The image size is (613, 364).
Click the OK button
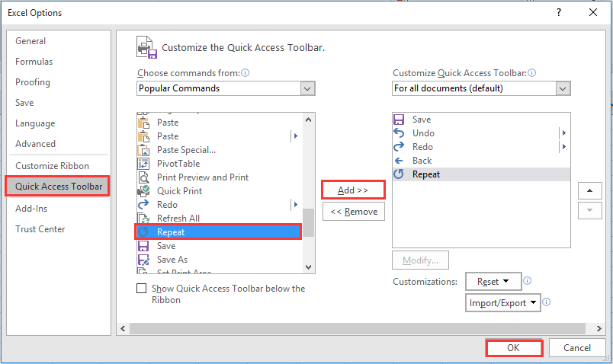(514, 348)
